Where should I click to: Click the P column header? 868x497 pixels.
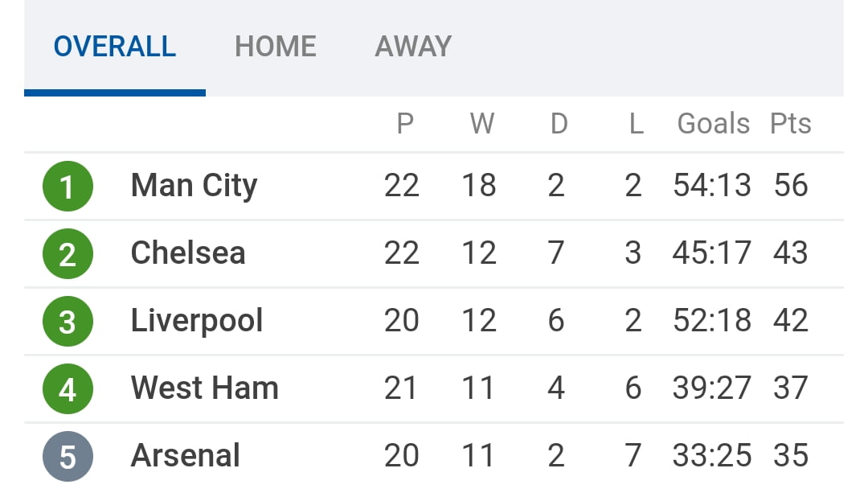click(405, 124)
